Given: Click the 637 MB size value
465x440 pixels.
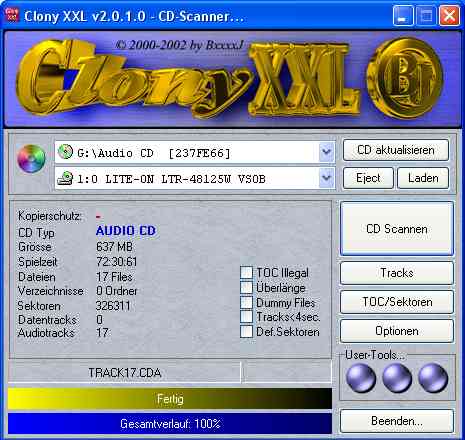Looking at the screenshot, I should (x=114, y=247).
